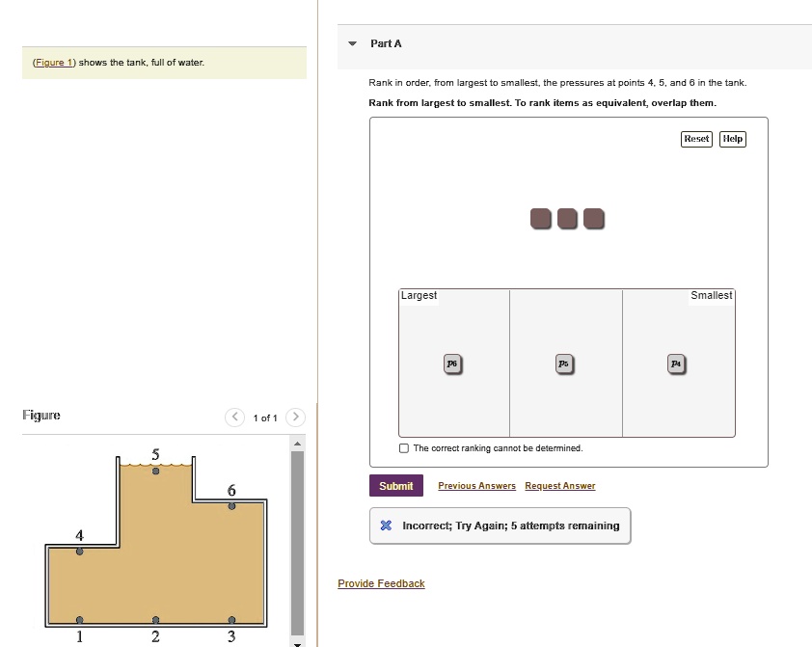Select the p5 ranking tile
Image resolution: width=812 pixels, height=647 pixels.
(563, 364)
